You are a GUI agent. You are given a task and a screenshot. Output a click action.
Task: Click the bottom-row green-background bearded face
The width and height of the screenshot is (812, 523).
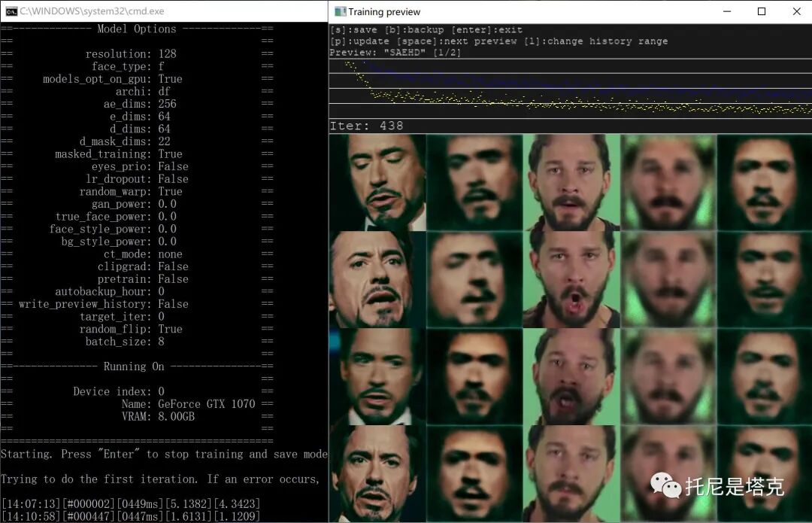point(571,474)
